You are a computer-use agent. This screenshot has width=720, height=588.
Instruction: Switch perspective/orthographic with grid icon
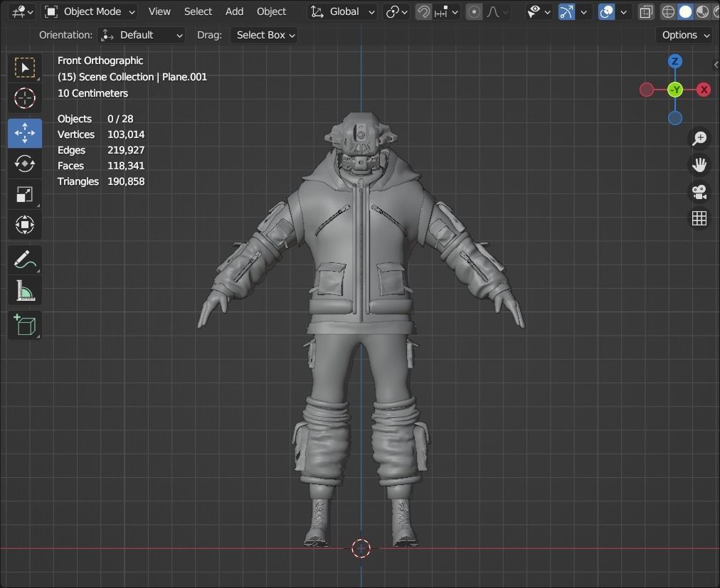699,218
